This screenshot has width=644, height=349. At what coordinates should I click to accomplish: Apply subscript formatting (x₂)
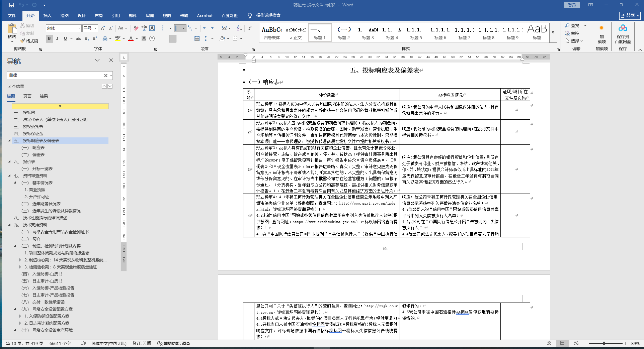coord(87,38)
